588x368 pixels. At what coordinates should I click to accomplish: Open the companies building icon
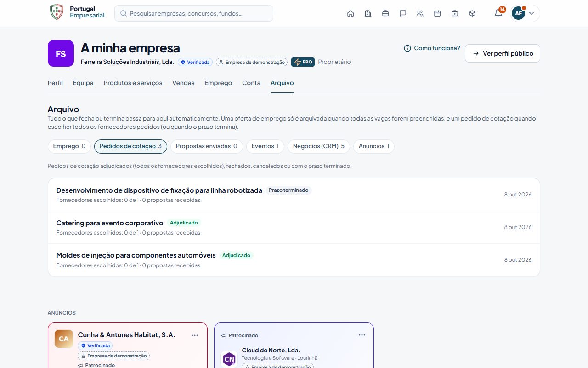tap(368, 13)
